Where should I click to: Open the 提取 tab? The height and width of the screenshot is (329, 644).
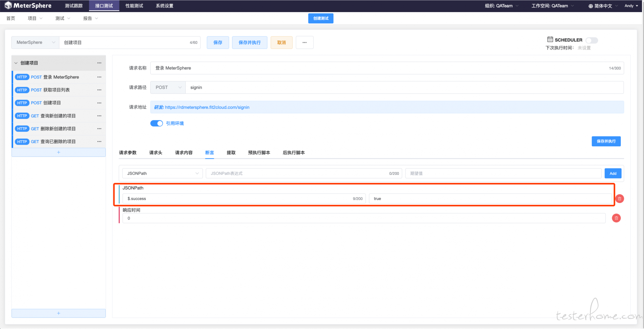tap(231, 153)
